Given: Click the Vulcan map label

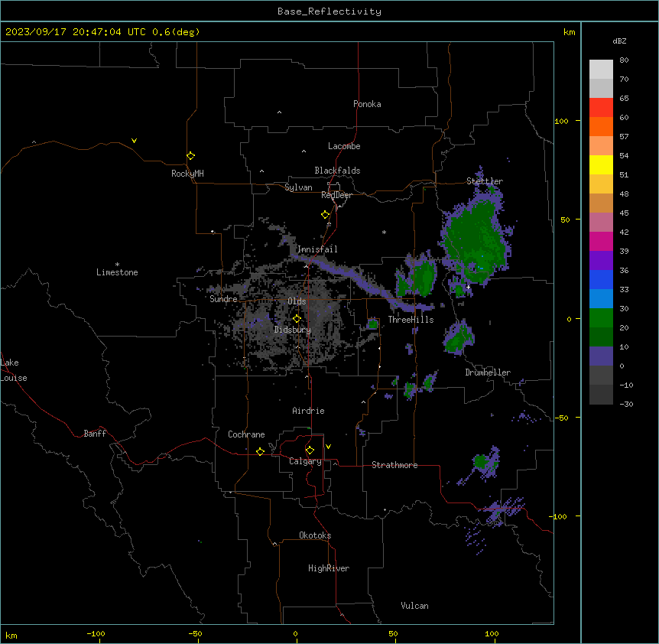Looking at the screenshot, I should (x=415, y=606).
